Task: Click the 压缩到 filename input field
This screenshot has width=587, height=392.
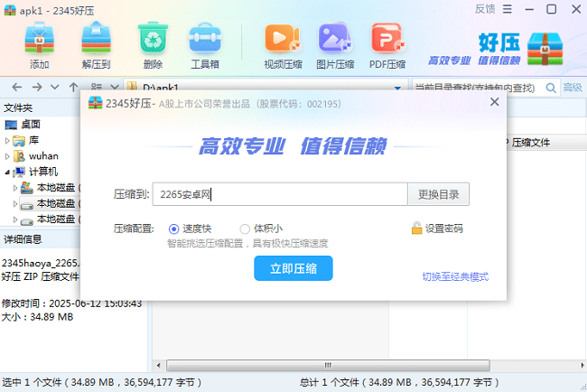Action: (x=280, y=194)
